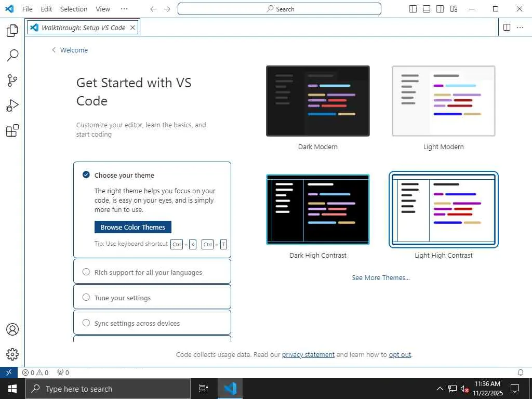The width and height of the screenshot is (532, 399).
Task: Open the Action Center notifications icon
Action: (x=515, y=389)
